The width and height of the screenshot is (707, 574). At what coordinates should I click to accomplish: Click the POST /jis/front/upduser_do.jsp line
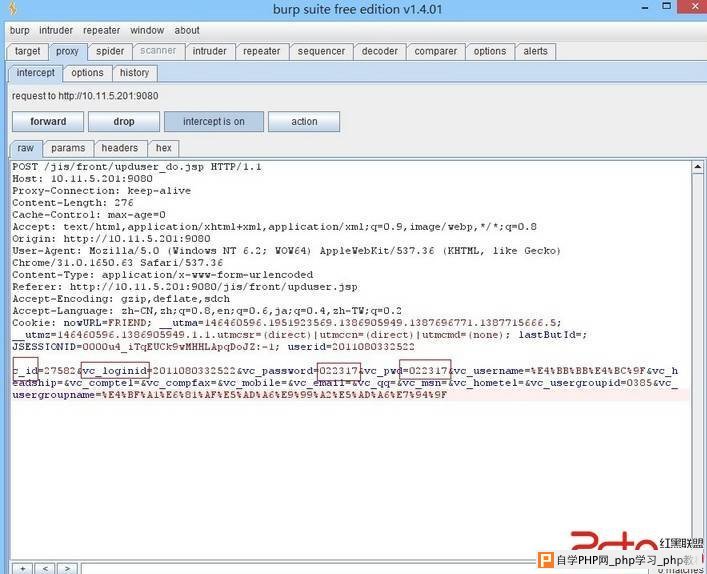[137, 167]
